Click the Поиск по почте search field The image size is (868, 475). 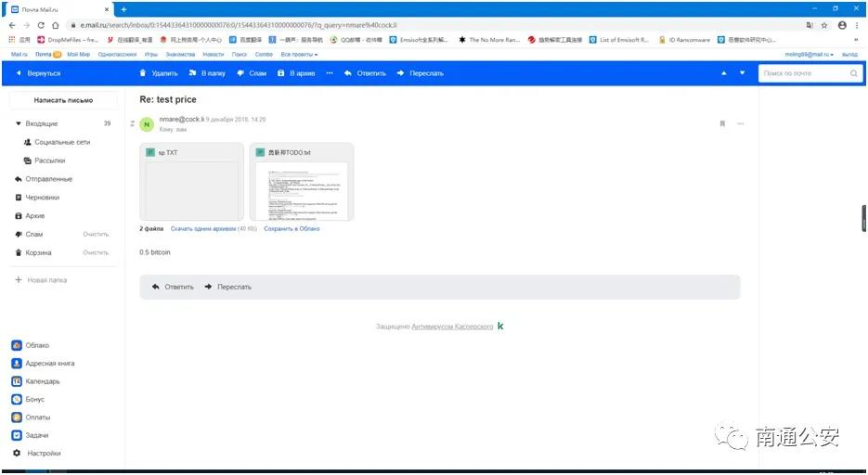click(x=804, y=73)
